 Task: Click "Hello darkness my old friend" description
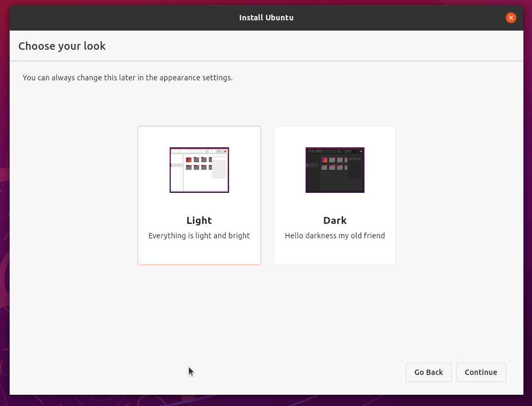click(x=335, y=236)
